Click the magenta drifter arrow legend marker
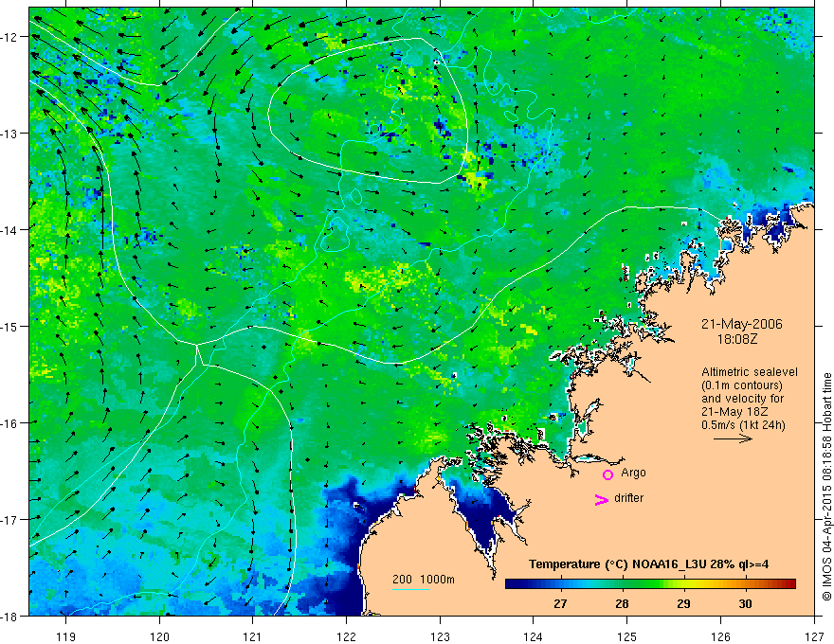 (601, 499)
